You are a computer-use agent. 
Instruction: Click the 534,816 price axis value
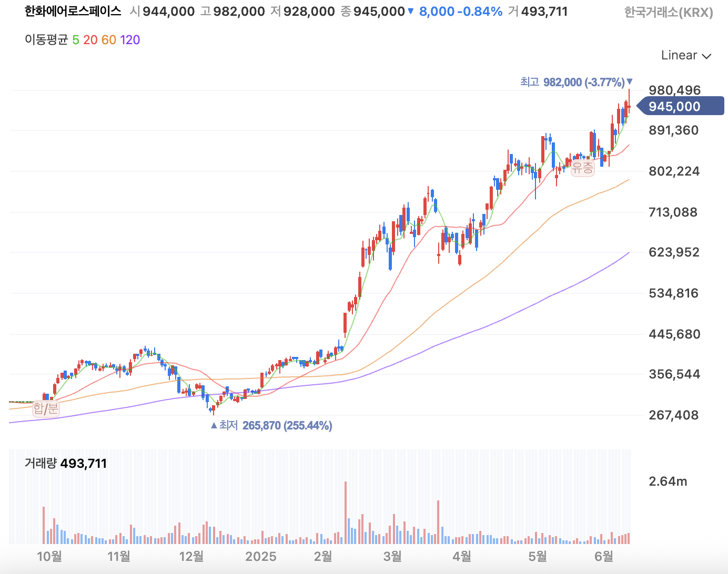tap(674, 293)
